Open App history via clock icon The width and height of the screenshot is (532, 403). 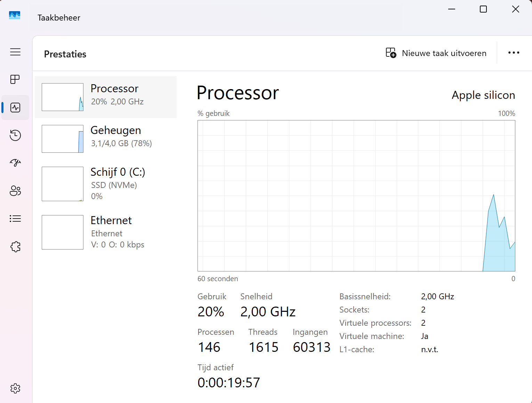point(15,135)
